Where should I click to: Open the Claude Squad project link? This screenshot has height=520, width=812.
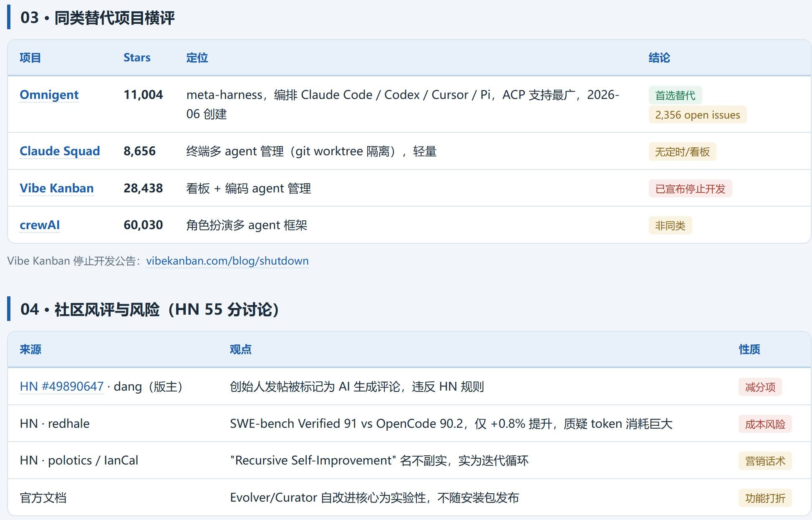(60, 151)
